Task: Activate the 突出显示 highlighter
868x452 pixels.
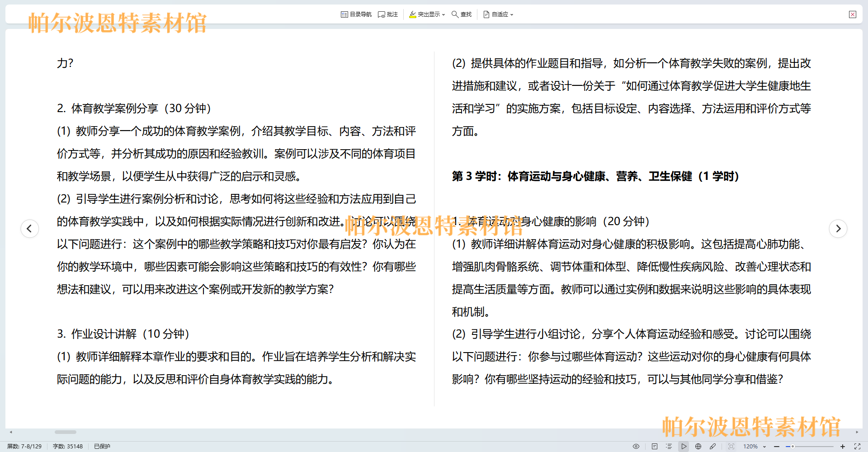Action: (x=424, y=14)
